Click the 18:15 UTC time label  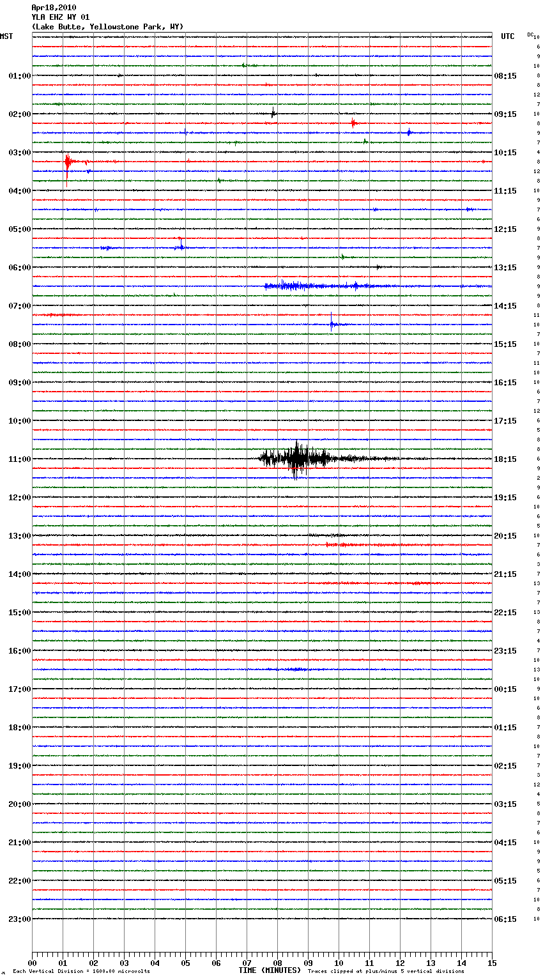coord(505,459)
